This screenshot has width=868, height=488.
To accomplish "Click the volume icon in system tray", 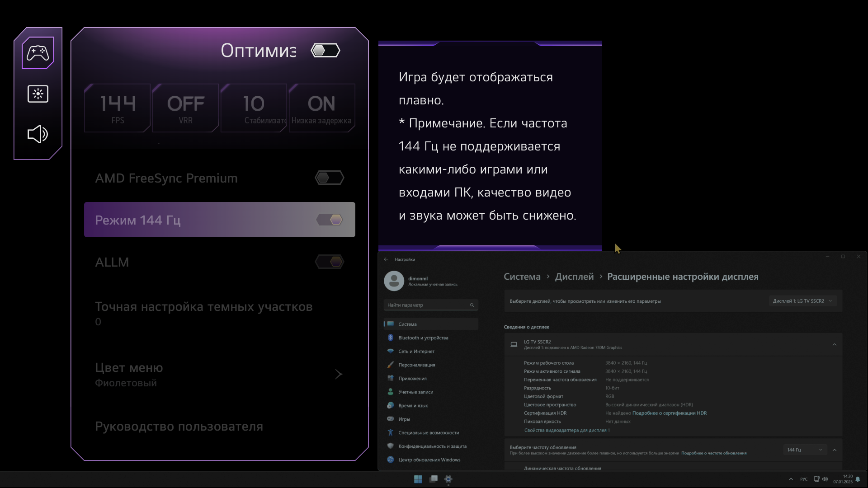I will pyautogui.click(x=825, y=479).
